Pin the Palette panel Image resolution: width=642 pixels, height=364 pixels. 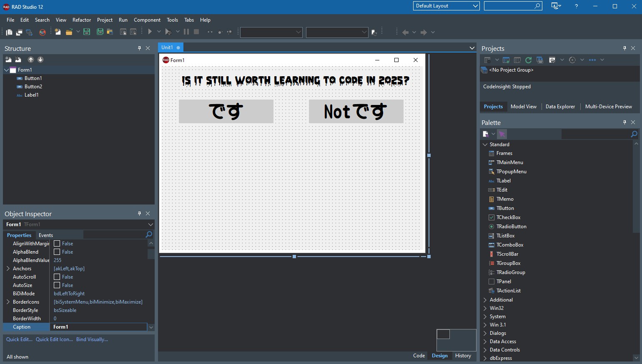(624, 122)
